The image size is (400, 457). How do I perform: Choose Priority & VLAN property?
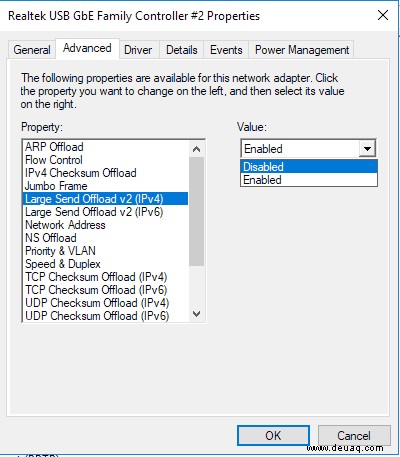[x=106, y=251]
